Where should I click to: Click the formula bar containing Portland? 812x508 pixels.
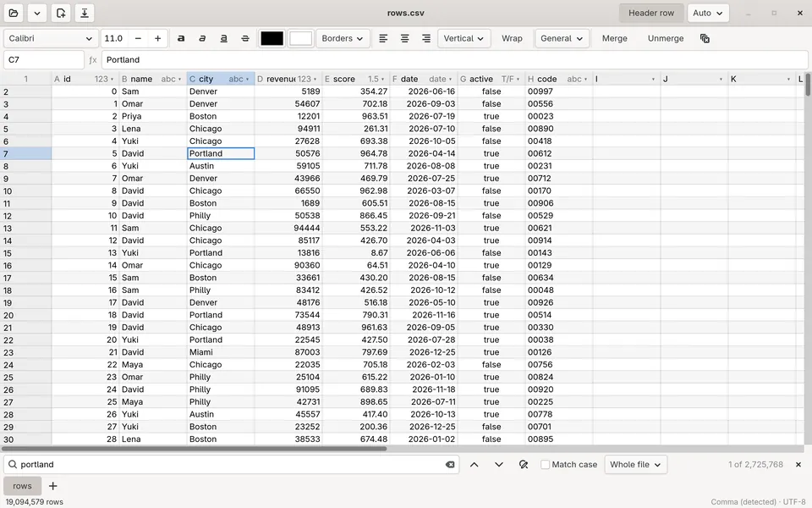(x=454, y=59)
